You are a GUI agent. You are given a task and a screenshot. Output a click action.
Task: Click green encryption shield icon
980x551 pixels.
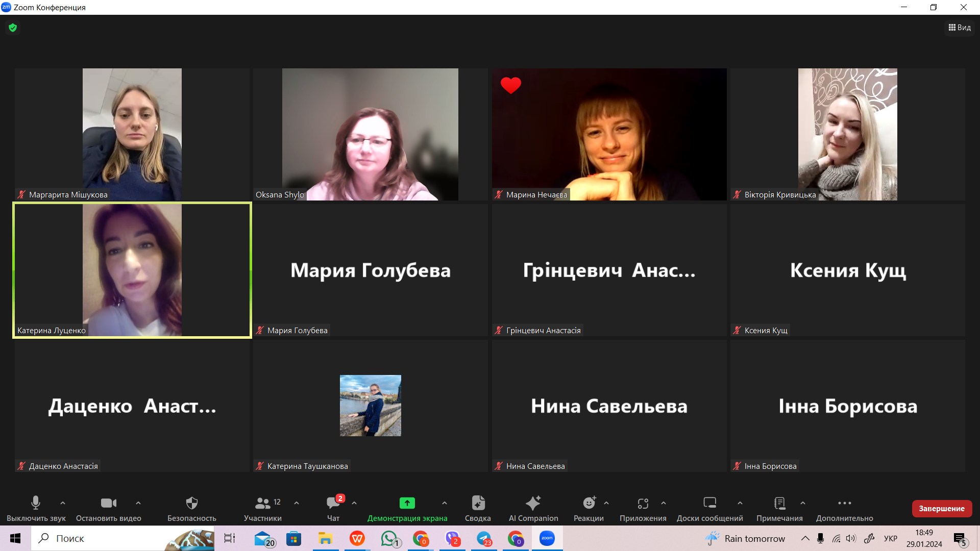pyautogui.click(x=13, y=28)
